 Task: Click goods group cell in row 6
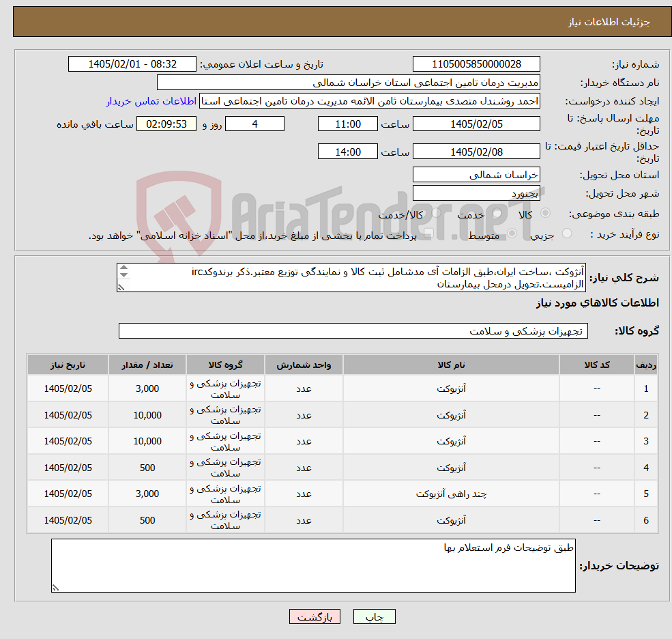(x=225, y=520)
